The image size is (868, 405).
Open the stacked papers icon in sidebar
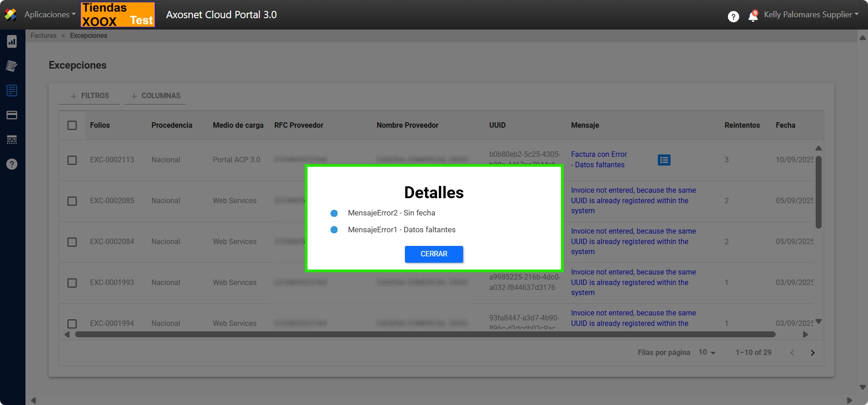[x=12, y=66]
